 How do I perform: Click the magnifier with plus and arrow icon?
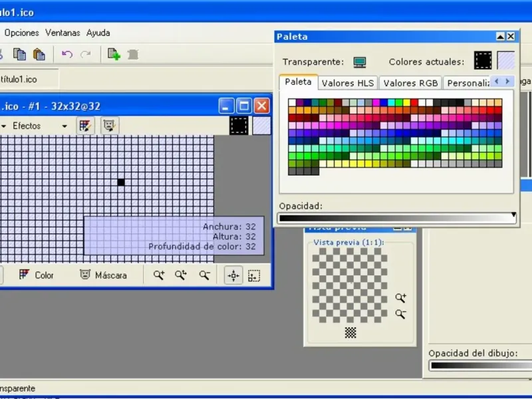[x=181, y=275]
